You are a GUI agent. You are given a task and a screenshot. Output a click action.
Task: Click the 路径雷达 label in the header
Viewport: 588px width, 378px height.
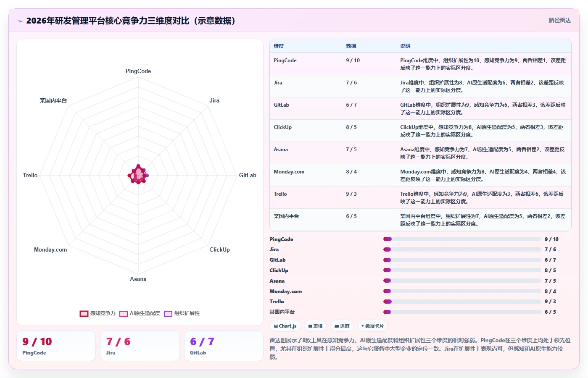[x=559, y=20]
